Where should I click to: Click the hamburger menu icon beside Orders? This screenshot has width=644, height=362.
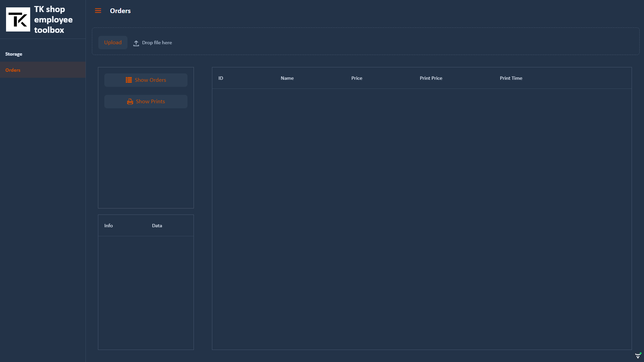click(98, 10)
